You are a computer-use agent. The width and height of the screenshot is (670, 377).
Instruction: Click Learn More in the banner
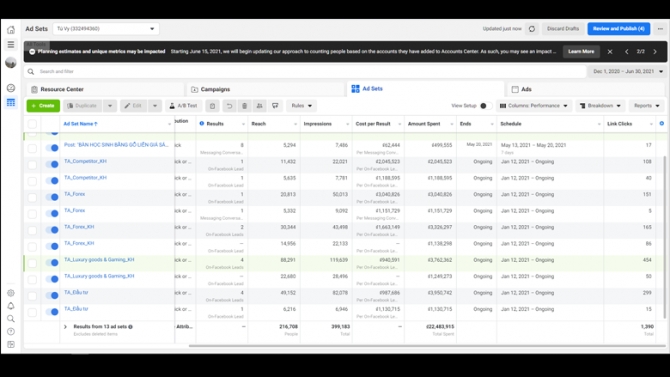coord(581,51)
